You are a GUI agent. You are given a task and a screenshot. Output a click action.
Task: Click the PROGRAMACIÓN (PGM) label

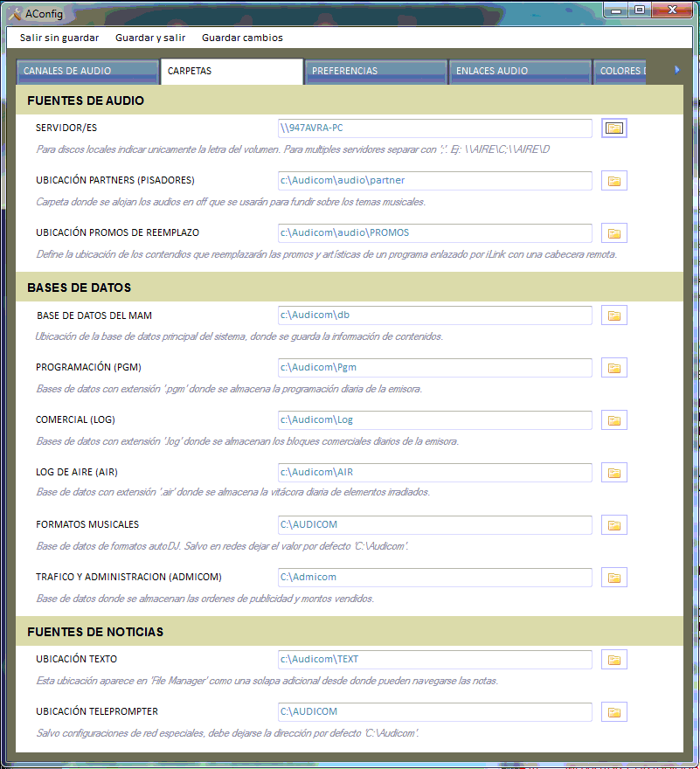(88, 367)
